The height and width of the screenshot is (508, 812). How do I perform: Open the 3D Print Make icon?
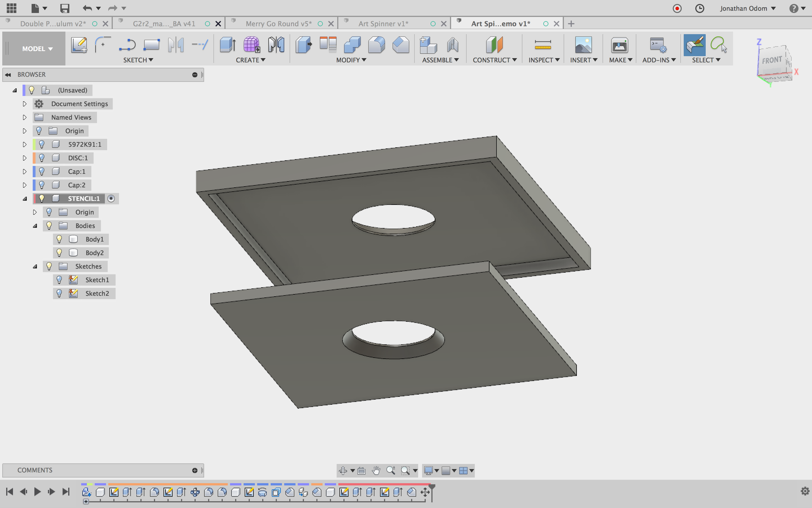619,45
